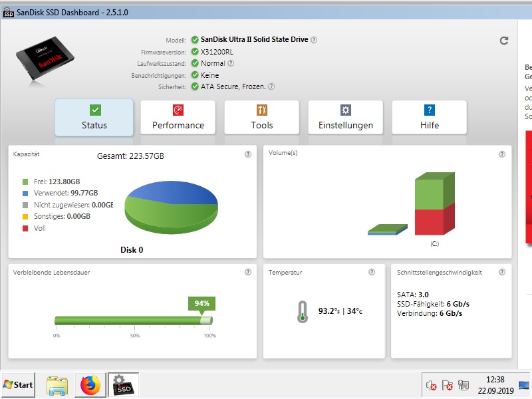Click green check next to Laufwerkszustand
This screenshot has width=532, height=399.
(195, 63)
